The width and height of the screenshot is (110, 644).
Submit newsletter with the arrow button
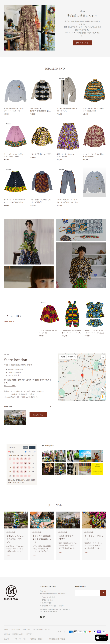103,593
